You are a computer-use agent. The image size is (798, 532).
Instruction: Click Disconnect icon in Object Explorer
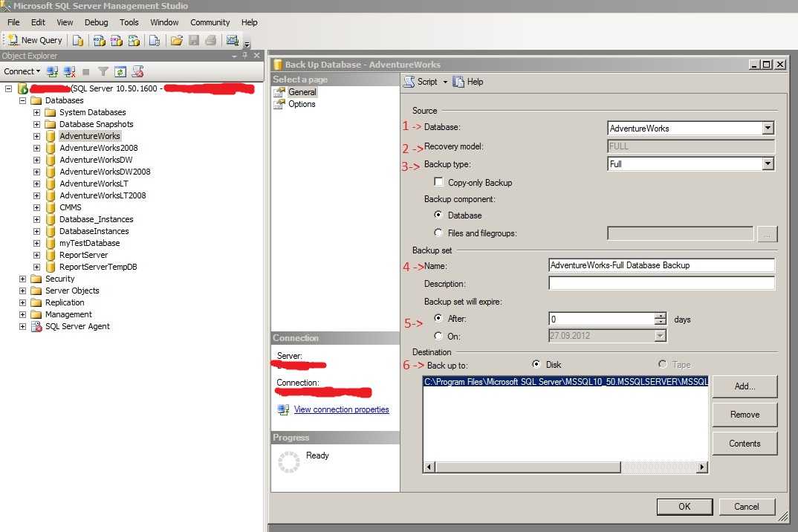pos(70,72)
